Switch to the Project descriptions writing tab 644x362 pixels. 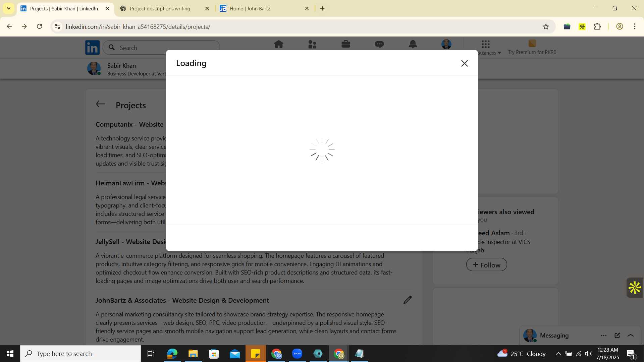160,9
